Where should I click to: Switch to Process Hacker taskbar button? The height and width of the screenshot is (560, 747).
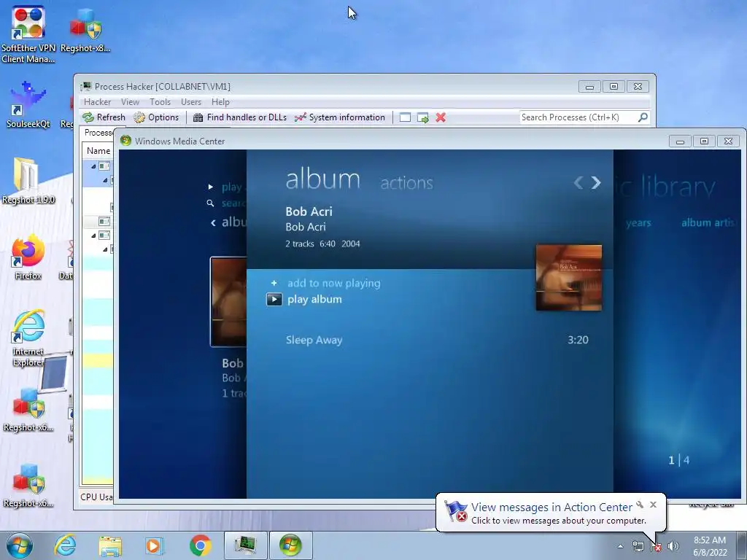tap(245, 545)
